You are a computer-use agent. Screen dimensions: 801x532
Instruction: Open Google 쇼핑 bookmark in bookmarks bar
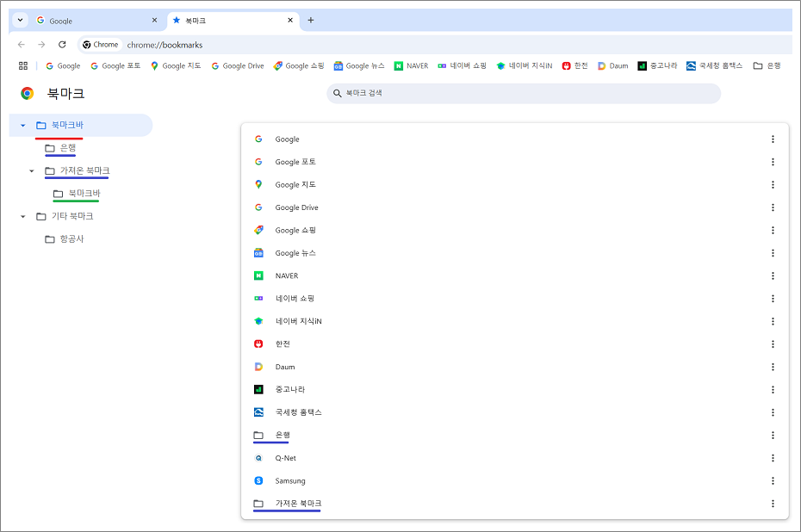(x=299, y=66)
